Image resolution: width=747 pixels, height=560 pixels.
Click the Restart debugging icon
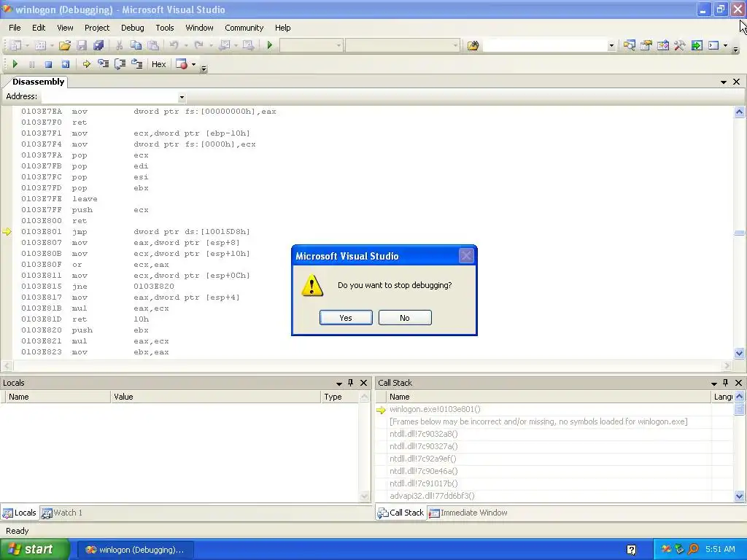pyautogui.click(x=65, y=64)
